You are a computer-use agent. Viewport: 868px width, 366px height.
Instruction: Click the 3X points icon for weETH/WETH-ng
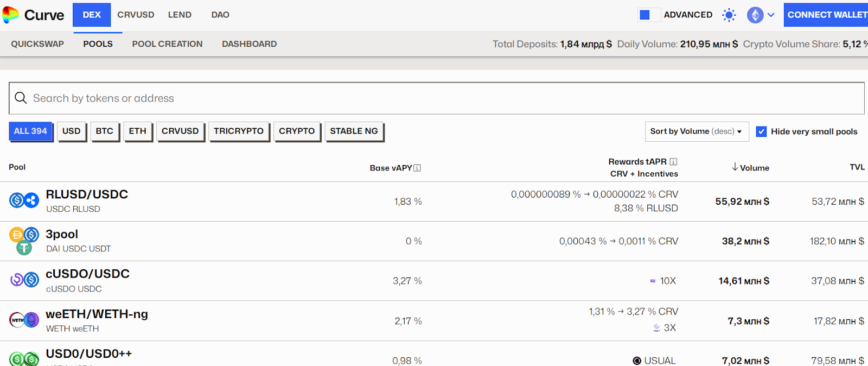[x=656, y=327]
